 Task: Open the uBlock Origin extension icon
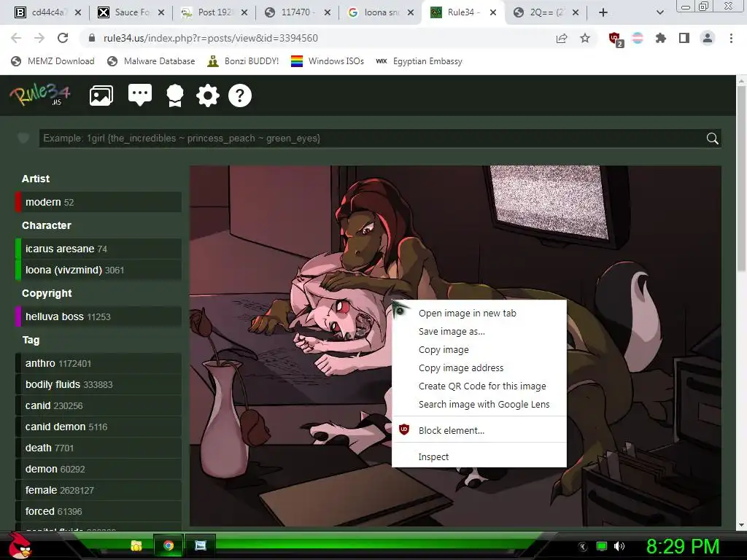click(x=615, y=39)
